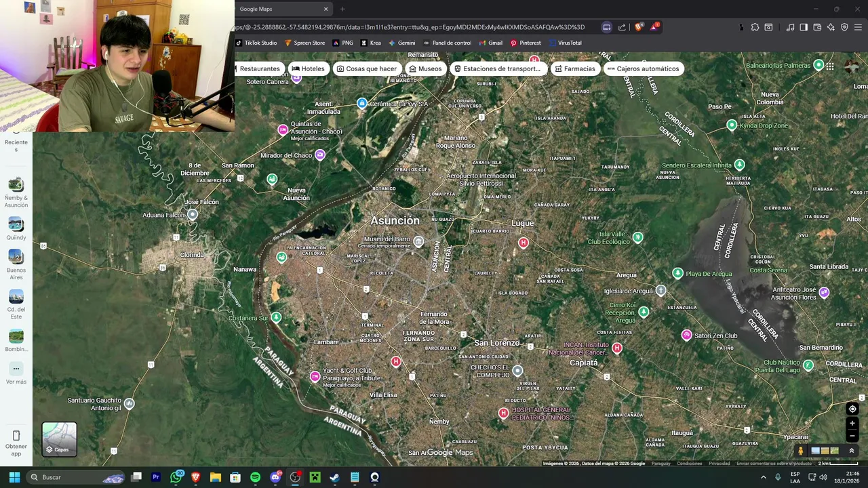This screenshot has height=488, width=868.
Task: Click the Playa De Areguá marker
Action: (x=677, y=273)
